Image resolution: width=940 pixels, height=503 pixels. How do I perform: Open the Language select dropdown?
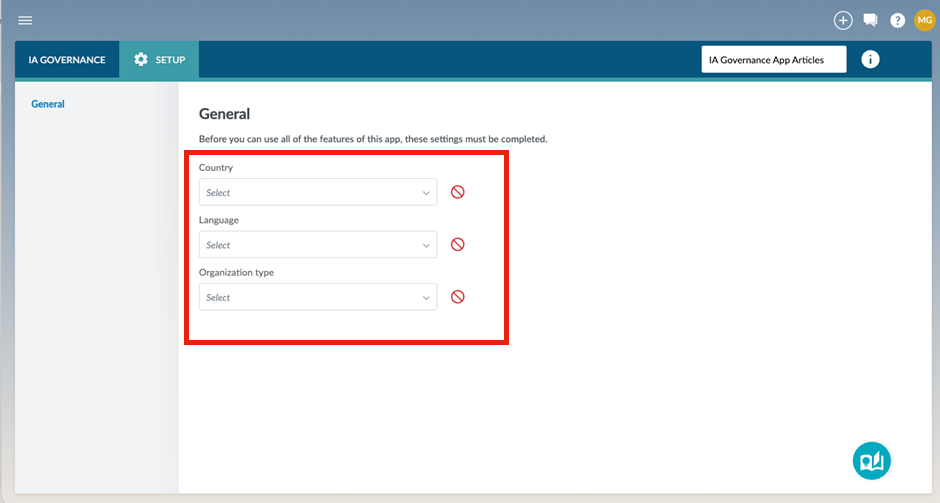(310, 245)
